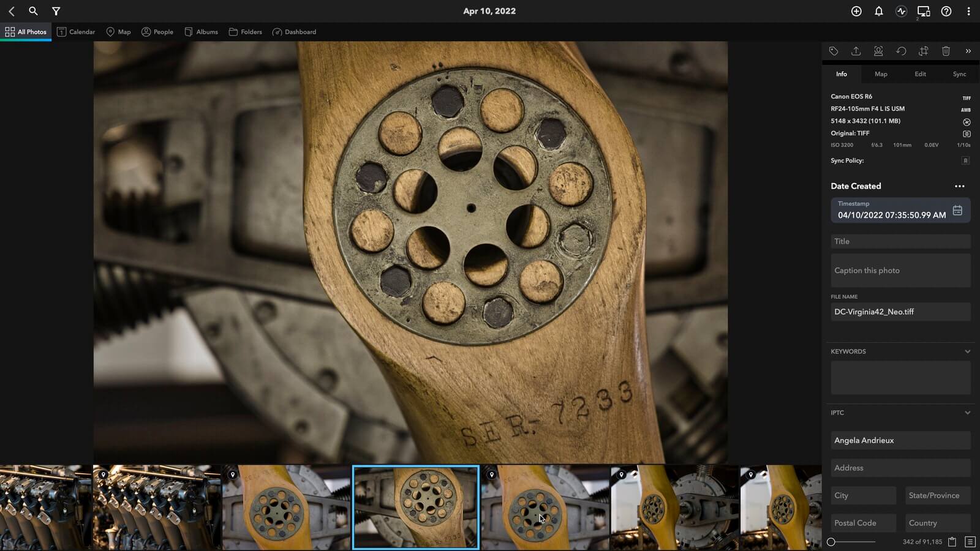
Task: Delete the photo using the trash icon
Action: click(x=946, y=51)
